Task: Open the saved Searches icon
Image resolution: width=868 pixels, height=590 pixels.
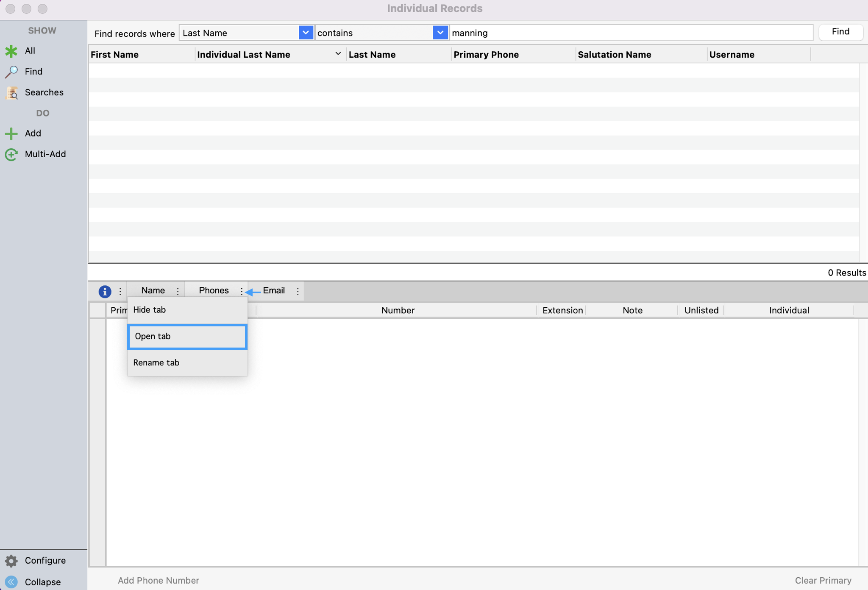Action: coord(12,93)
